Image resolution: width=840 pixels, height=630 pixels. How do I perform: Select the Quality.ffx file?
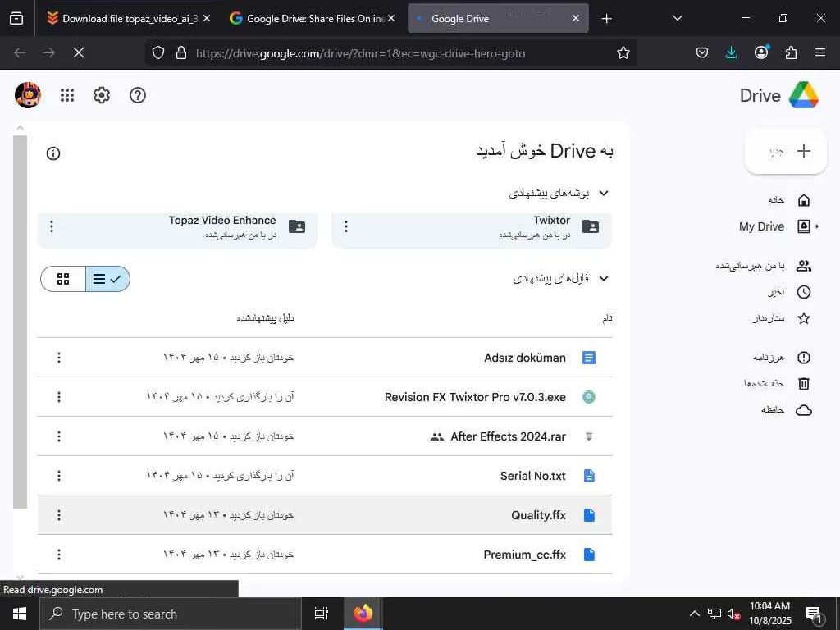tap(325, 515)
